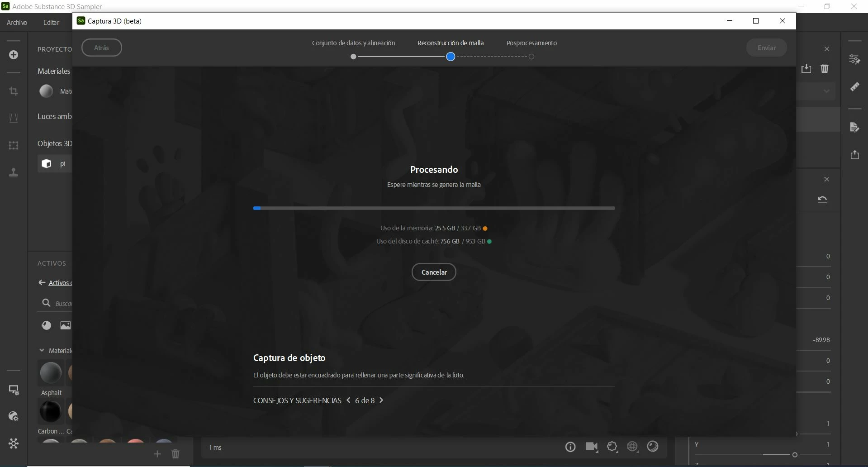Open the display settings icon in left toolbar
Viewport: 868px width, 467px height.
(14, 390)
